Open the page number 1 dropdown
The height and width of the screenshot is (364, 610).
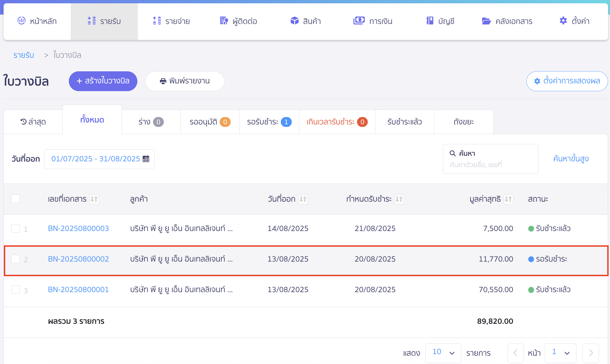pyautogui.click(x=560, y=353)
